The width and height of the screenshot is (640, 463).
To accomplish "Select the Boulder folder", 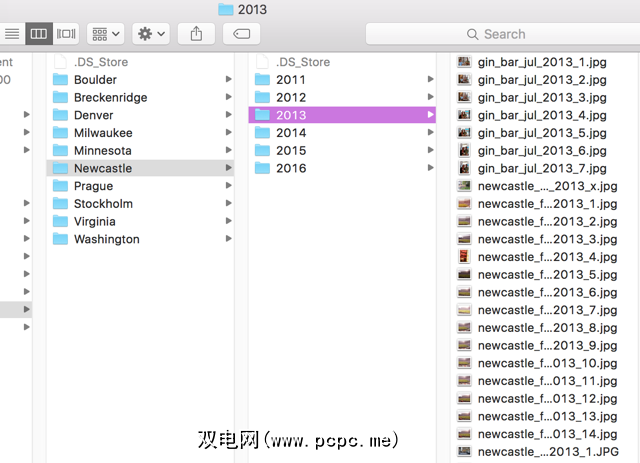I will pos(140,80).
